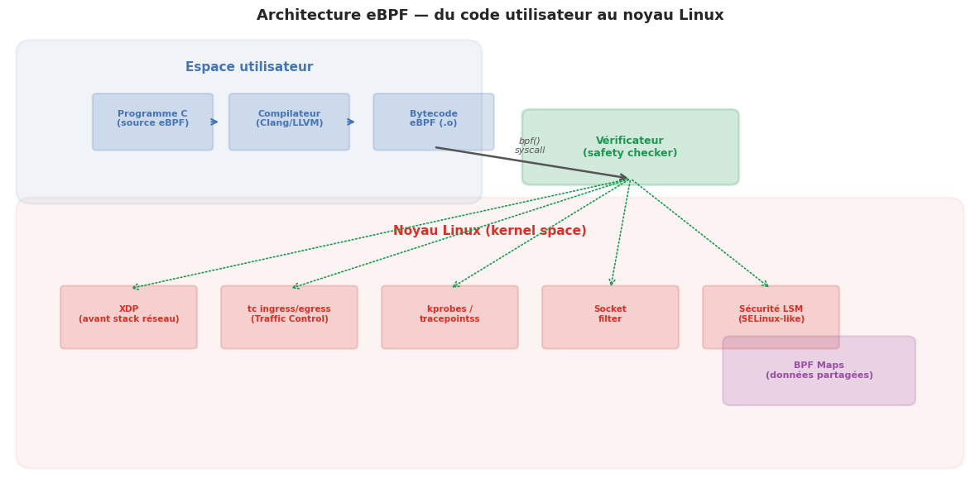The height and width of the screenshot is (483, 980).
Task: Select the "Compilateur (Clang/LLVM)" box
Action: point(289,122)
